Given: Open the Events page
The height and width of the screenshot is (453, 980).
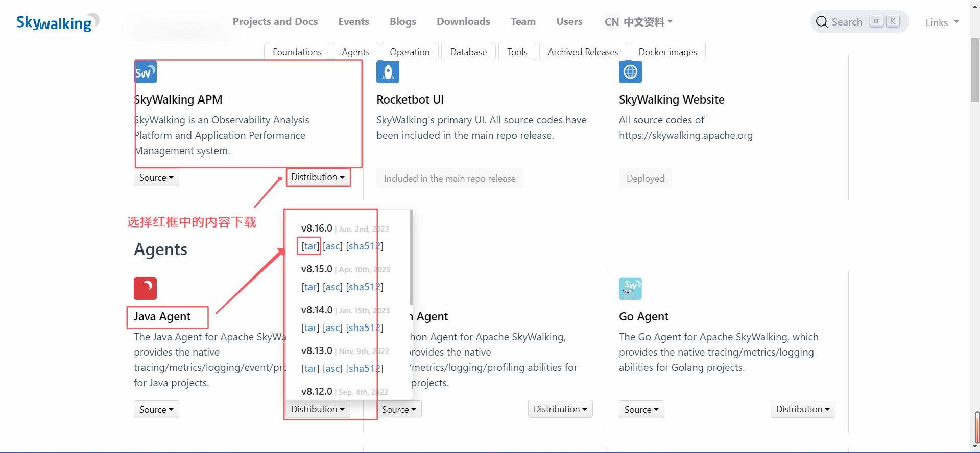Looking at the screenshot, I should click(x=353, y=21).
